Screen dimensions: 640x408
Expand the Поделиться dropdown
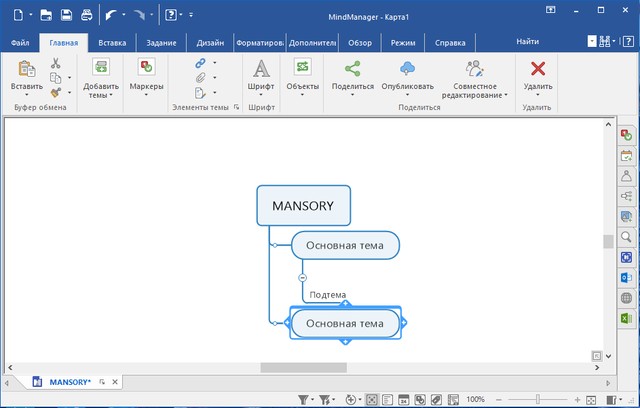[352, 96]
